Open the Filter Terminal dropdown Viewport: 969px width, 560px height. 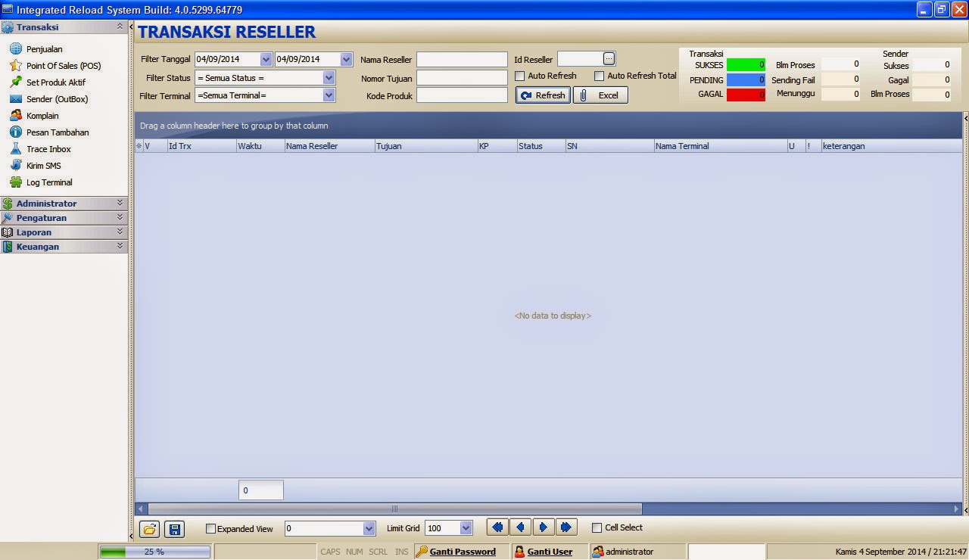click(x=328, y=94)
